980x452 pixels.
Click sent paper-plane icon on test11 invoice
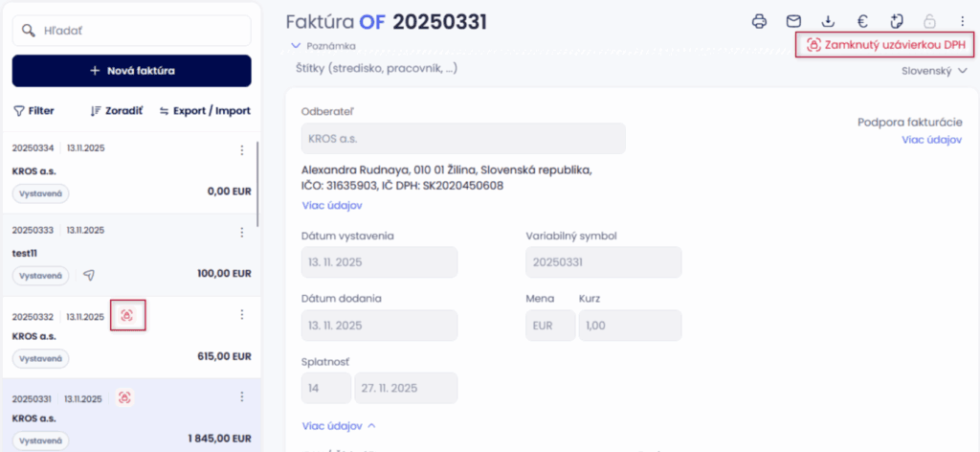click(88, 275)
